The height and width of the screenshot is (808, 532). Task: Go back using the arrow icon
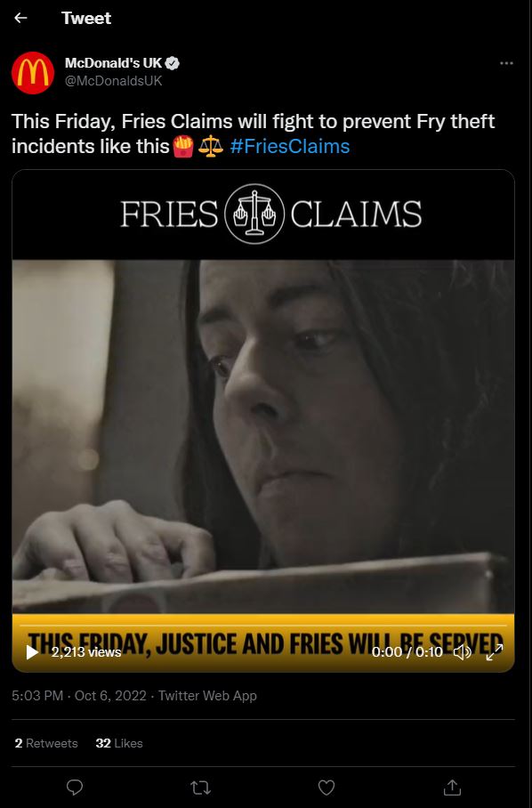pos(20,18)
